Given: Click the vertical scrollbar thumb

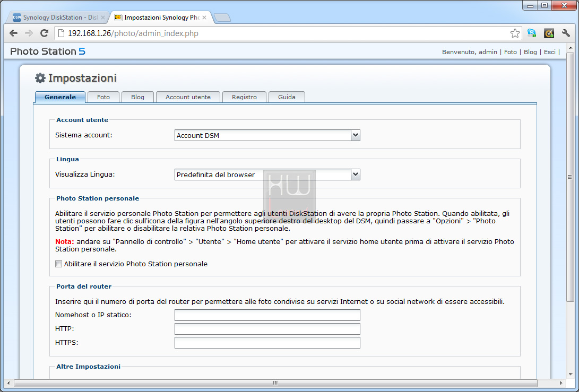Looking at the screenshot, I should [570, 177].
